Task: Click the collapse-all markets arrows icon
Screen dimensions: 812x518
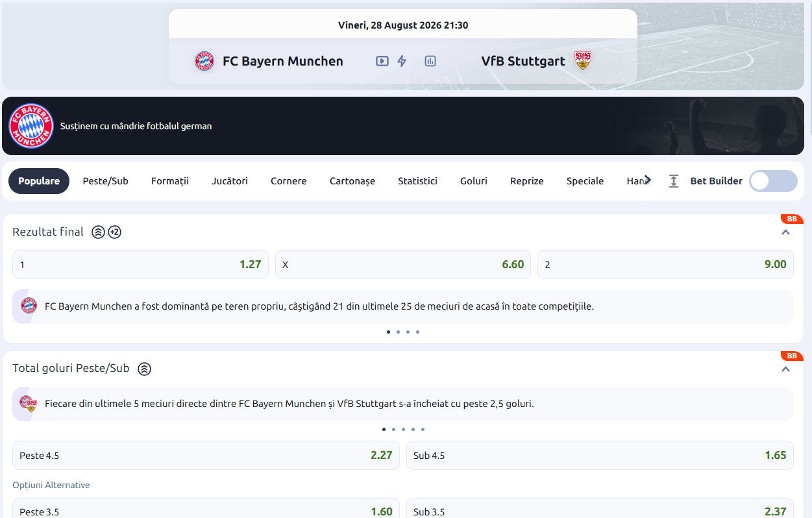Action: click(x=674, y=181)
